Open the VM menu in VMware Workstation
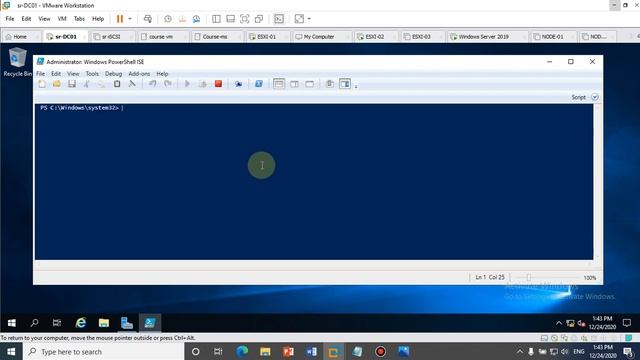Image resolution: width=640 pixels, height=360 pixels. point(62,19)
